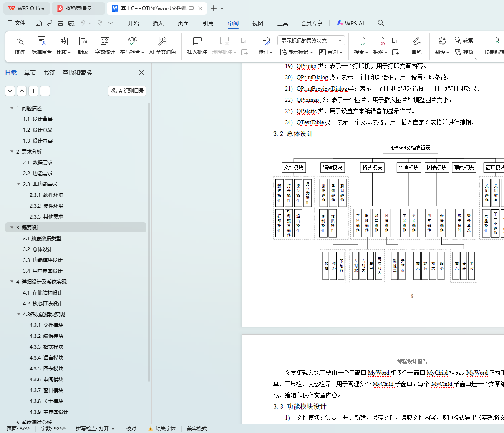The image size is (504, 433).
Task: Go to 4.2 核心算法设计 in outline
Action: [x=43, y=303]
